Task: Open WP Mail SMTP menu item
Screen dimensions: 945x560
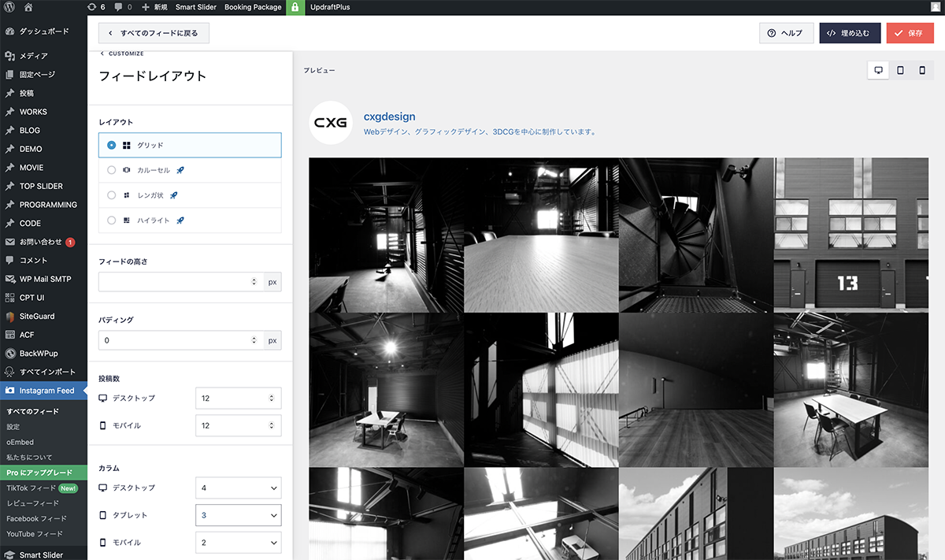Action: click(45, 279)
